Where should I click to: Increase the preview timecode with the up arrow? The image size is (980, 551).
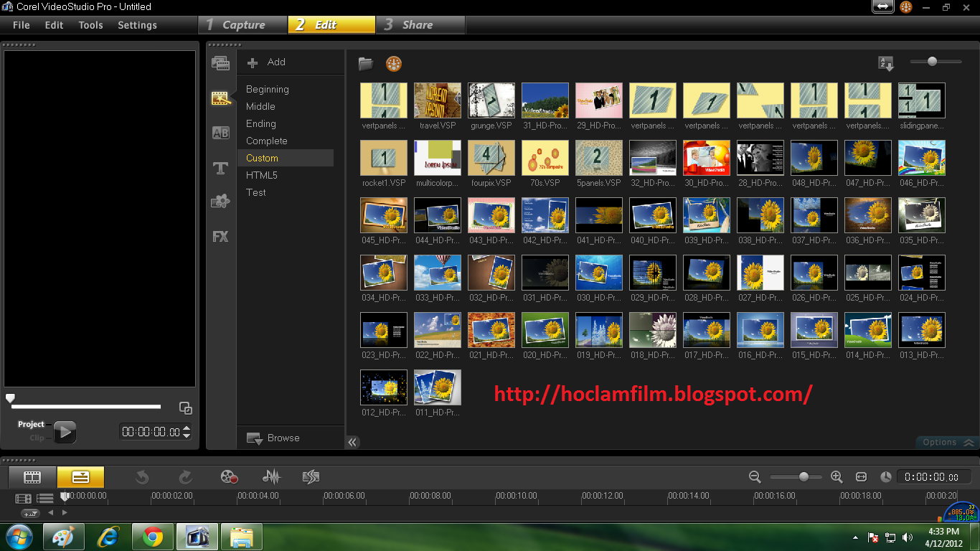coord(187,428)
